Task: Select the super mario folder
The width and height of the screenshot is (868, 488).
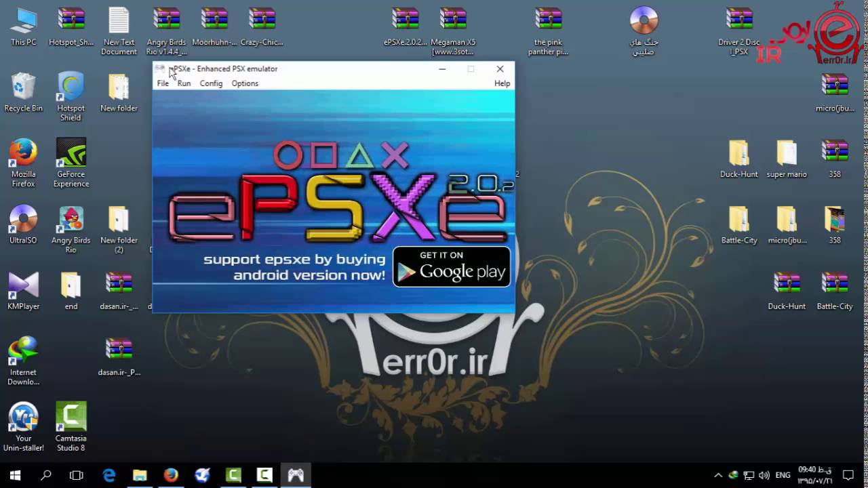Action: [787, 159]
